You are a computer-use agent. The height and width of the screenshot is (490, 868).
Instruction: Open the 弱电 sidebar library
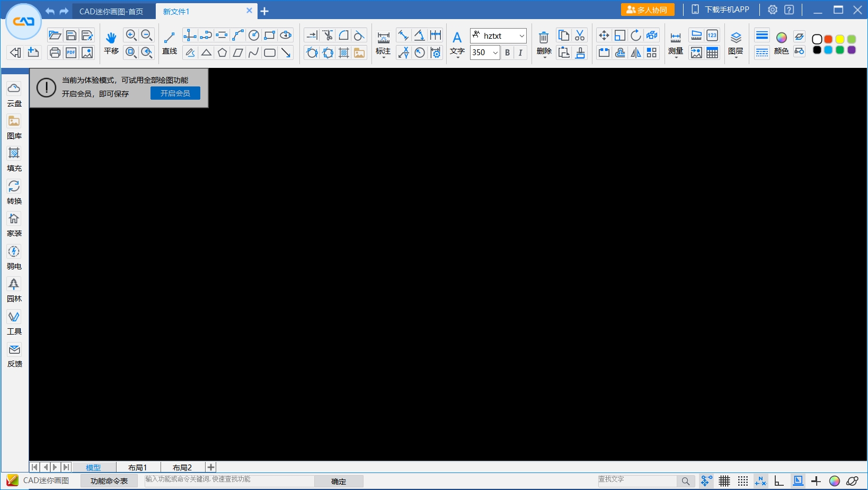pyautogui.click(x=14, y=258)
